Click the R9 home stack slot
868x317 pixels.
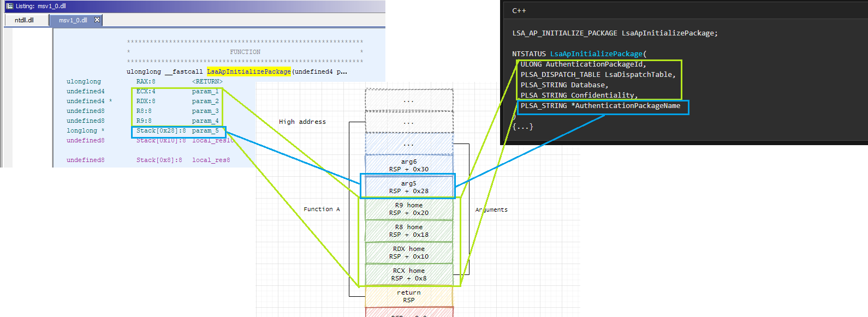tap(408, 209)
